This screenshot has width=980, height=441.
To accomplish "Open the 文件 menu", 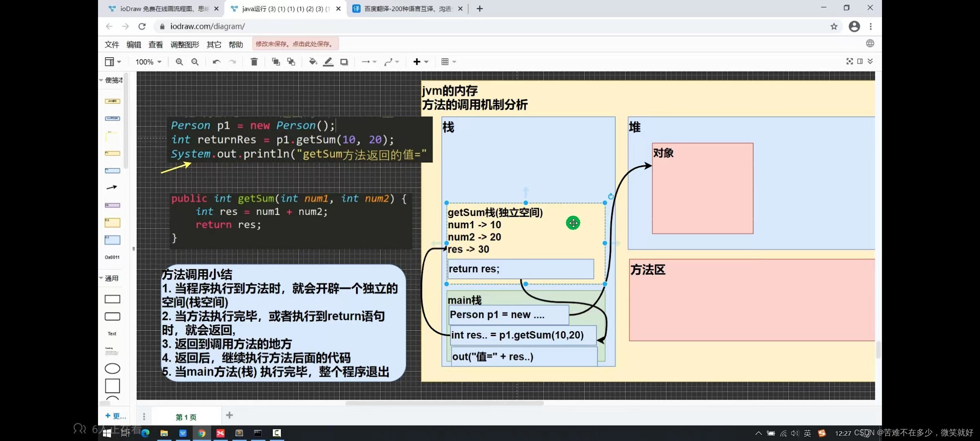I will pos(112,45).
